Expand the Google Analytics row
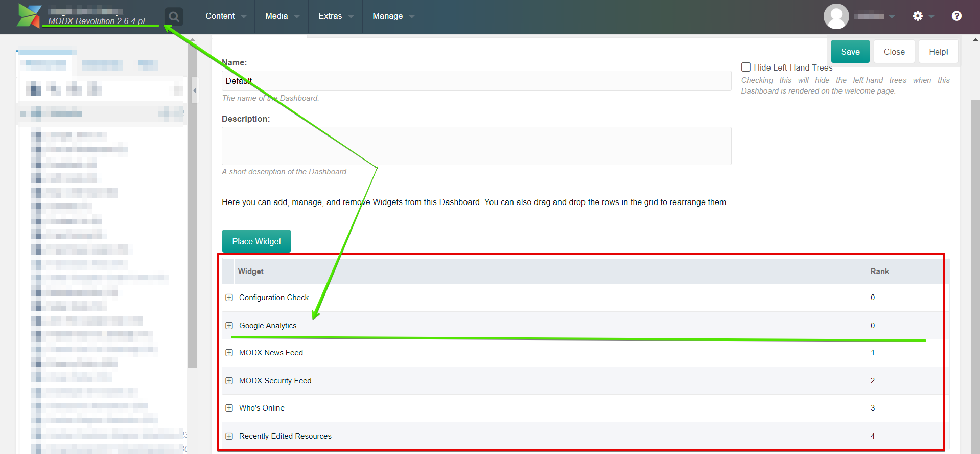The image size is (980, 454). click(229, 326)
